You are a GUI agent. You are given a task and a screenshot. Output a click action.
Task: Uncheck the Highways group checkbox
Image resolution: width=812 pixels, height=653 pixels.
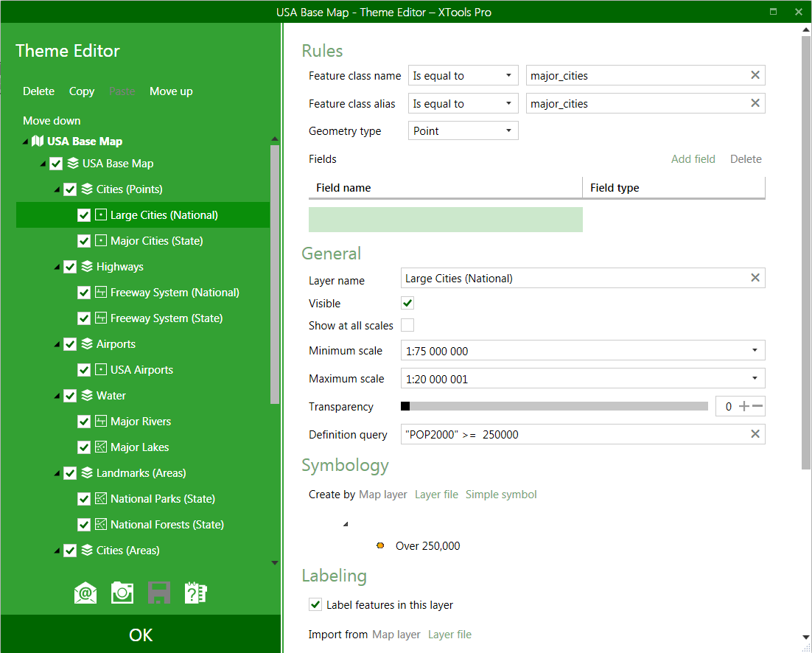click(x=70, y=267)
